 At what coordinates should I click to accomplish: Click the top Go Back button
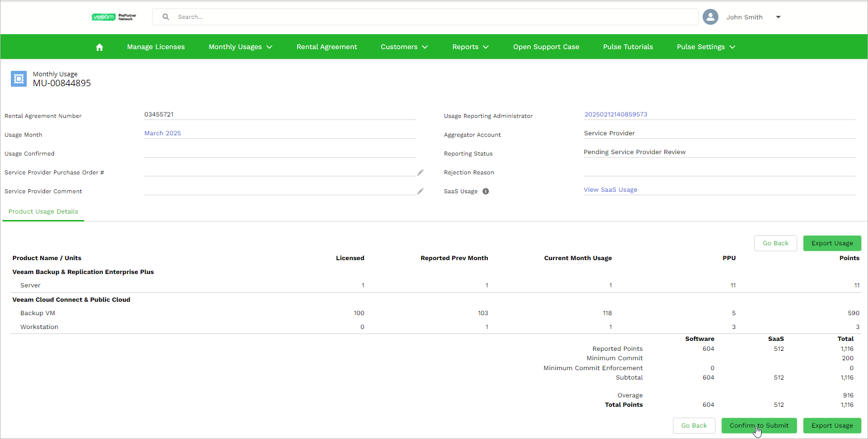775,243
